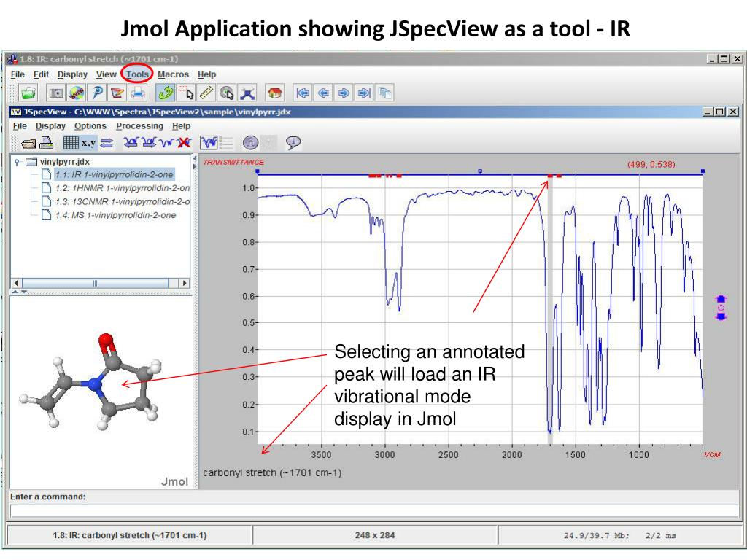Screen dimensions: 747x560
Task: Open the JSpecView Help menu
Action: point(181,125)
